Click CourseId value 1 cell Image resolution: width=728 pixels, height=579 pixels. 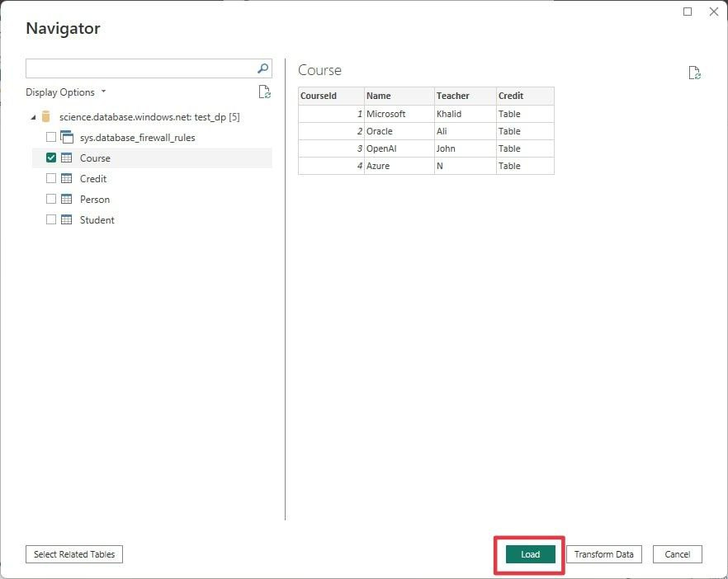331,114
